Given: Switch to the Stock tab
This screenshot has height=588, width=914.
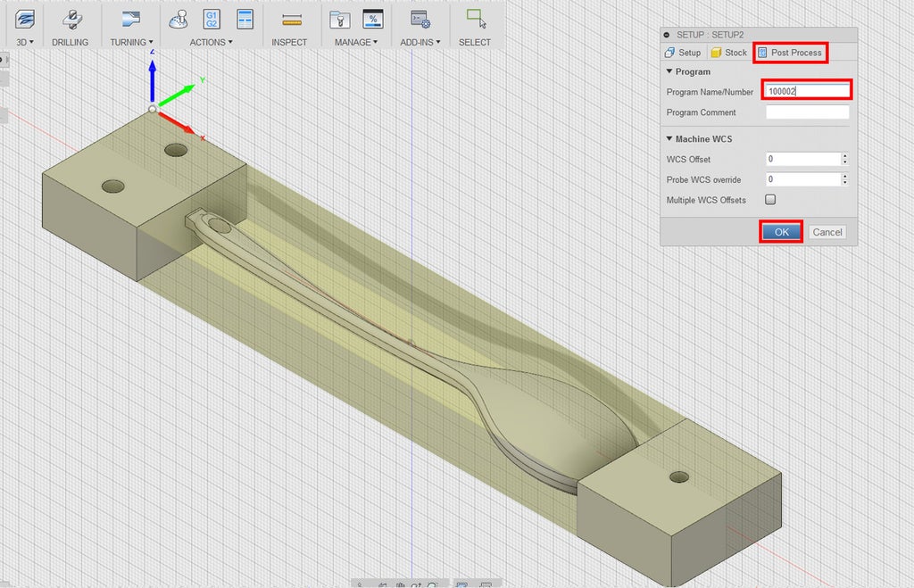Looking at the screenshot, I should coord(728,53).
